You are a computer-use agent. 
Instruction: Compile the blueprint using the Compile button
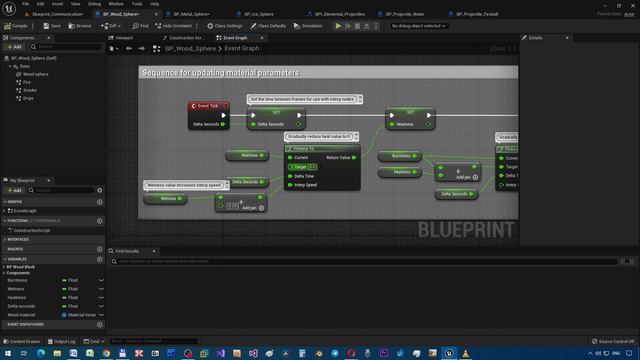[16, 26]
